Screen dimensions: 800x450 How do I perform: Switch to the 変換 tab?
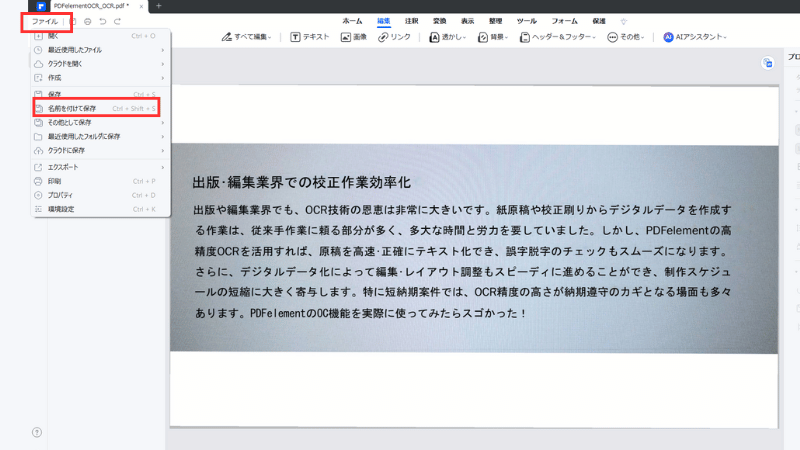pos(439,21)
